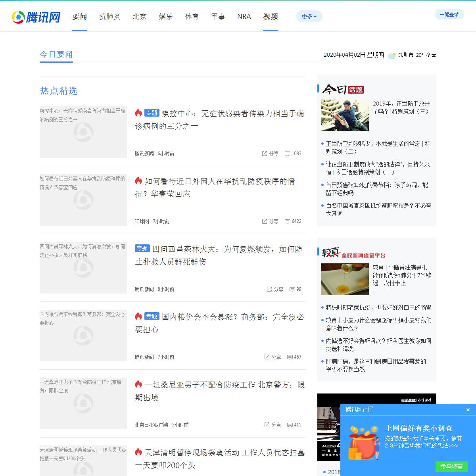Viewport: 476px width, 476px height.
Task: Click the 专题 tag on 国内粮价 article
Action: 152,316
